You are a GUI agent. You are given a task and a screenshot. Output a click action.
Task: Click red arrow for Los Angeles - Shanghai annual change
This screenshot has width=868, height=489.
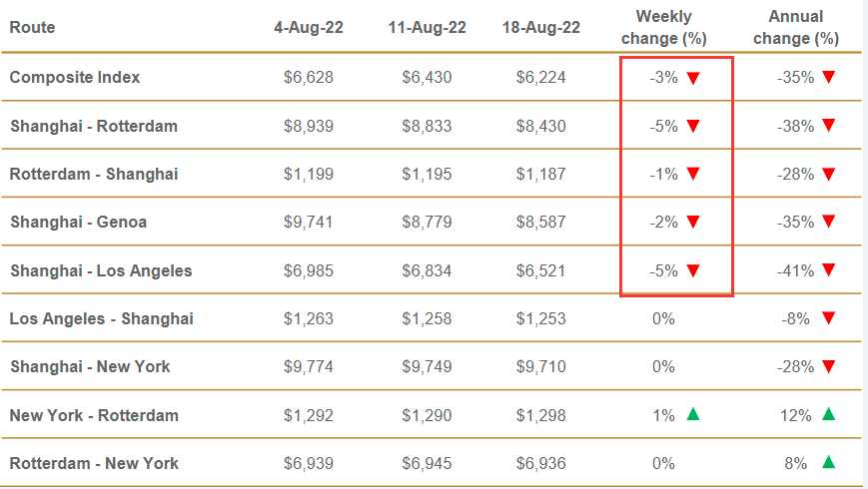point(827,318)
